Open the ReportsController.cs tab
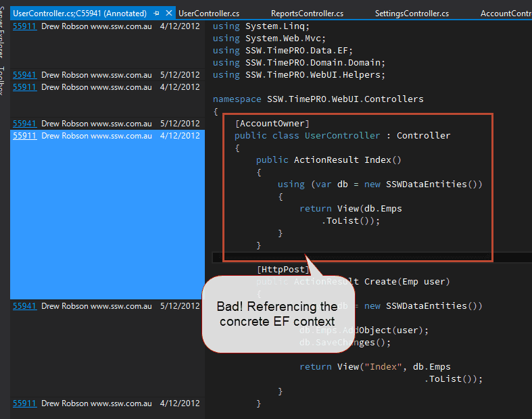The height and width of the screenshot is (419, 532). pos(307,13)
